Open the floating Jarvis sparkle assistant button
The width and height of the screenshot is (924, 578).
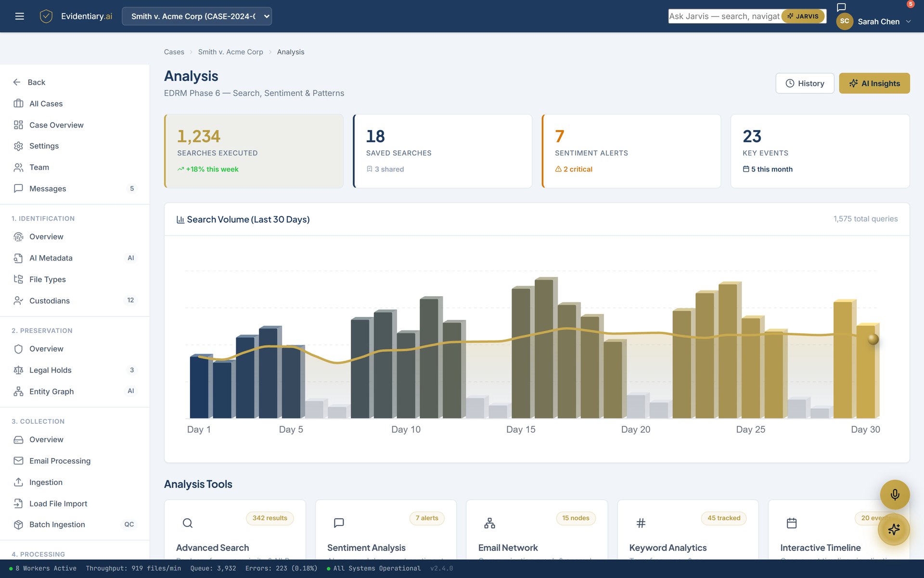click(x=894, y=529)
